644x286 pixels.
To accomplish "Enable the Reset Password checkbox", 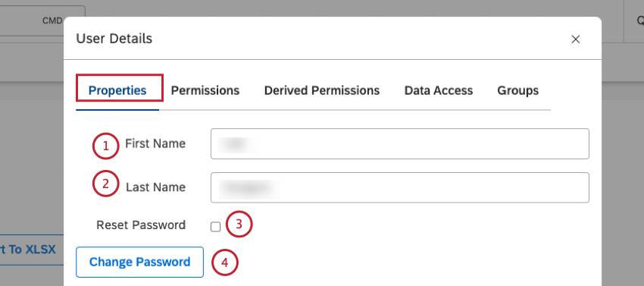I will coord(215,227).
